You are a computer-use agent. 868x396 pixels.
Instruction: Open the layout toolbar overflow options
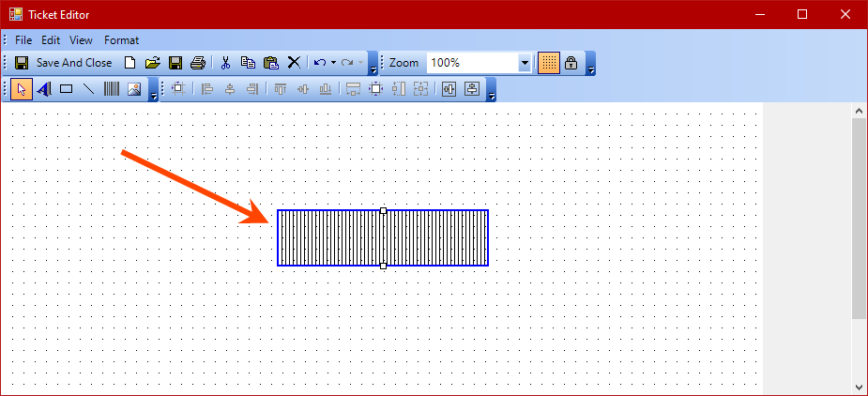tap(491, 90)
